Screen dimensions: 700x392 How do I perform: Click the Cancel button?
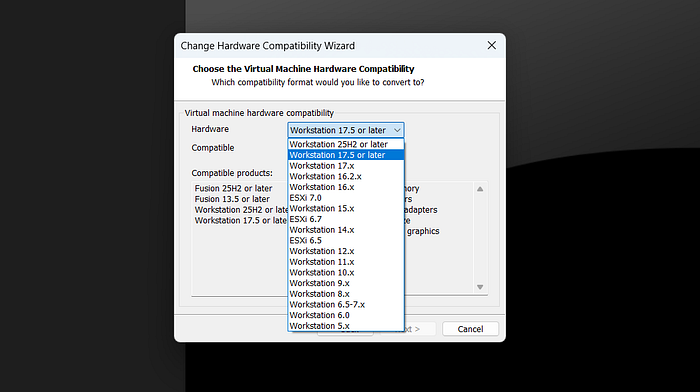tap(470, 329)
